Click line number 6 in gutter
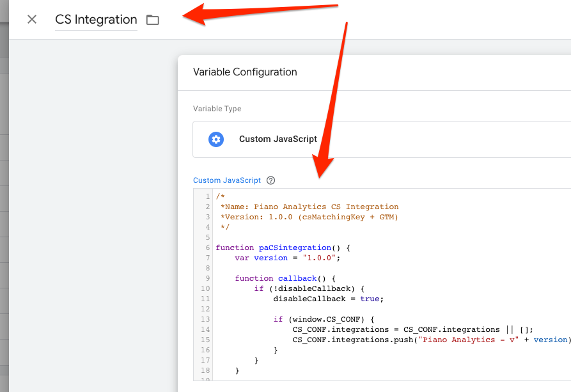The width and height of the screenshot is (571, 392). pyautogui.click(x=208, y=247)
